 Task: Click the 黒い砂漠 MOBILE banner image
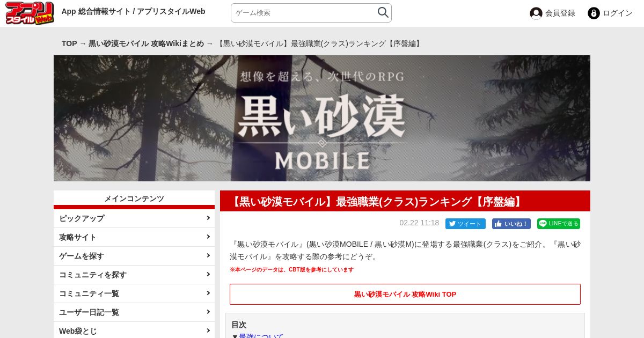coord(322,118)
